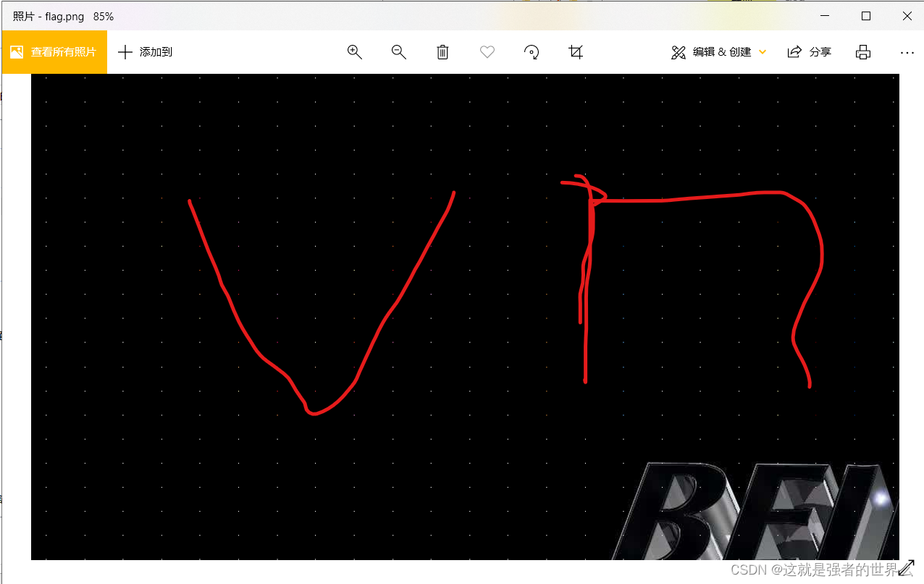Open the more options ellipsis menu

[907, 52]
